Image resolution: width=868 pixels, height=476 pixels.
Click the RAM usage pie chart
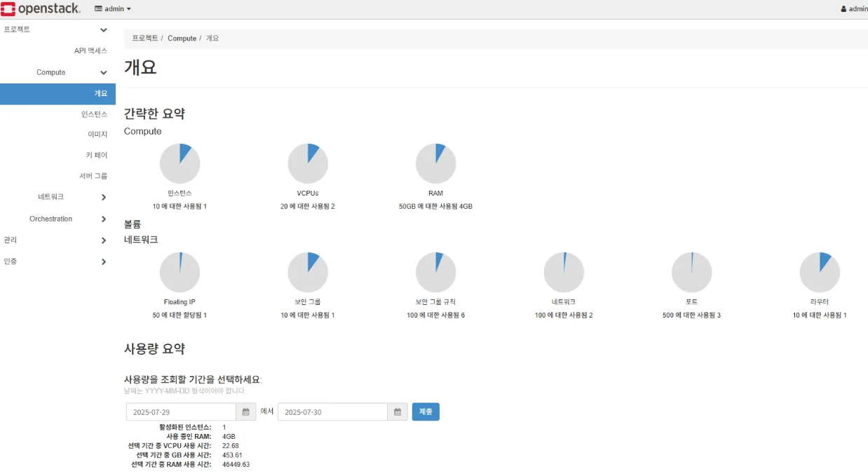435,164
